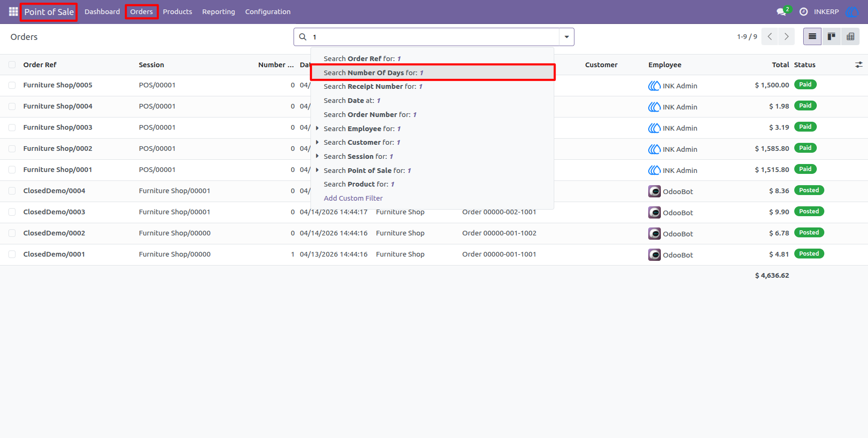
Task: Tick the ClosedDemo/0001 row checkbox
Action: (12, 254)
